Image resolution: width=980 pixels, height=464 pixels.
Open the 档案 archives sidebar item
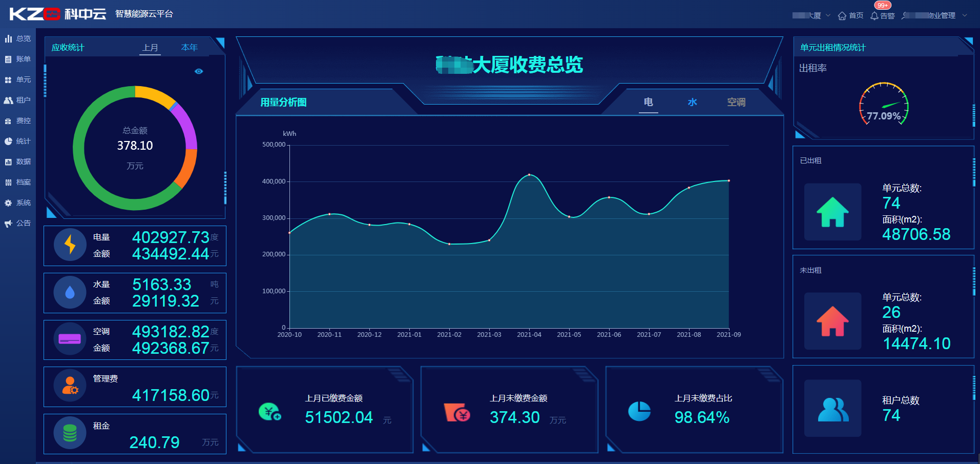(18, 182)
